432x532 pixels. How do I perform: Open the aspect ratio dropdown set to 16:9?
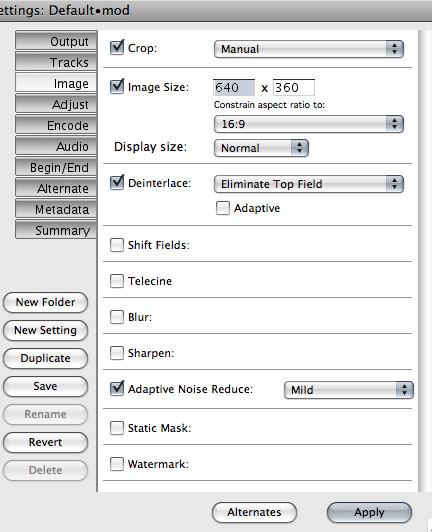pos(309,124)
